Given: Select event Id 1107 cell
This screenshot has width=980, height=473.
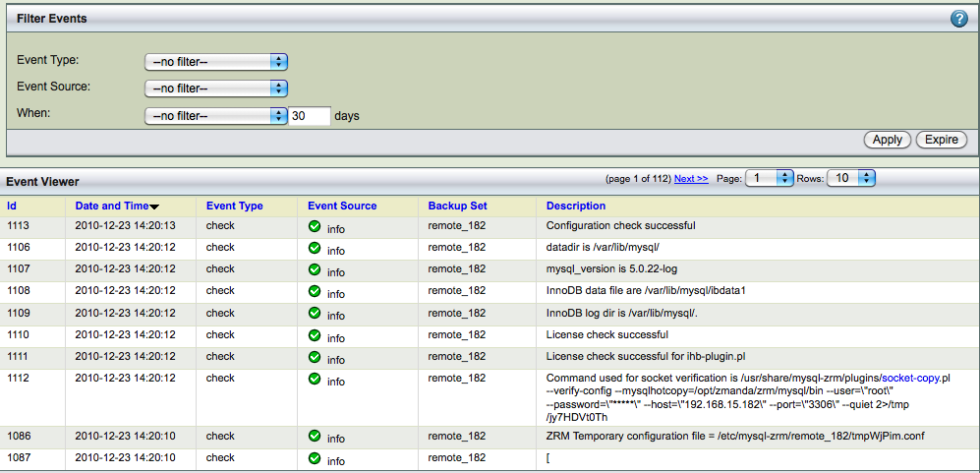Looking at the screenshot, I should tap(18, 269).
